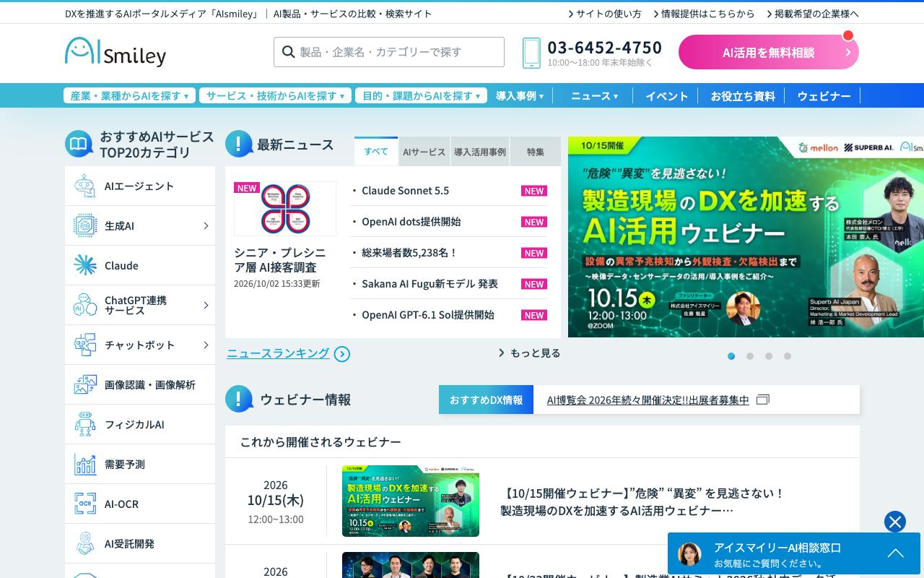Click the 画像認識・画像解析 icon
The image size is (924, 578).
tap(85, 384)
